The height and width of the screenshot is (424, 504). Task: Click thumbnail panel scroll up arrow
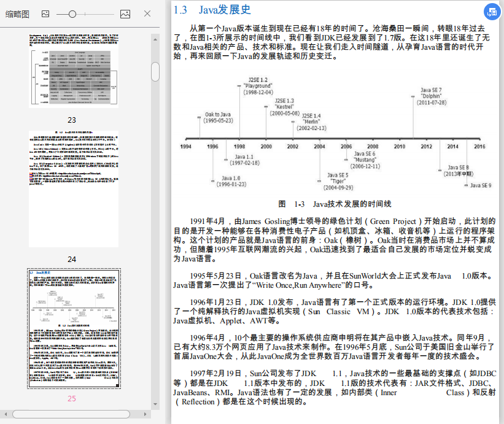click(x=155, y=39)
